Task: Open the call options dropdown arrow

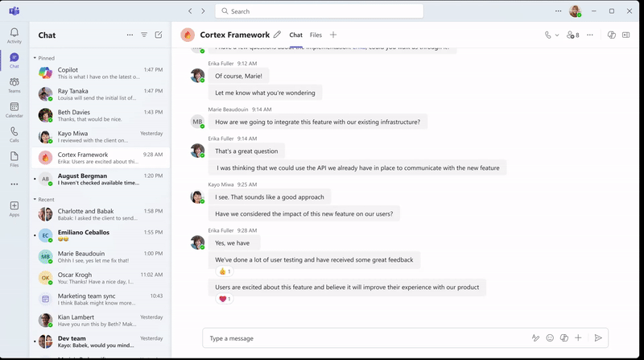Action: point(557,35)
